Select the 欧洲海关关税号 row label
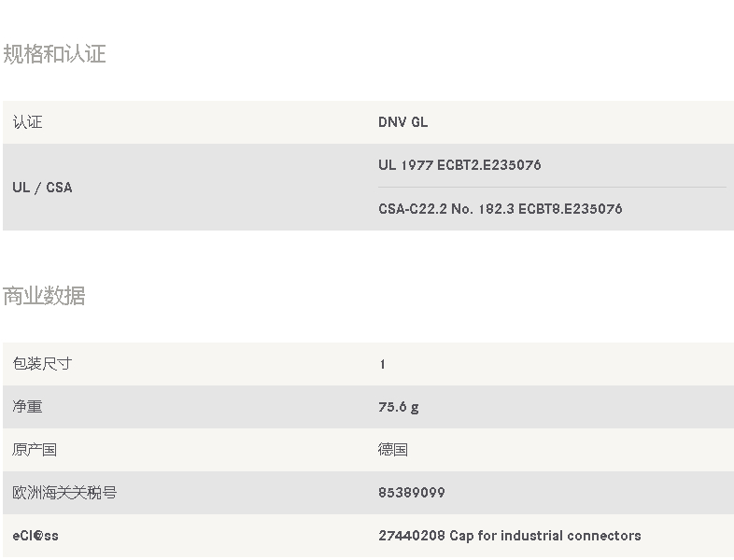Image resolution: width=734 pixels, height=560 pixels. 64,493
